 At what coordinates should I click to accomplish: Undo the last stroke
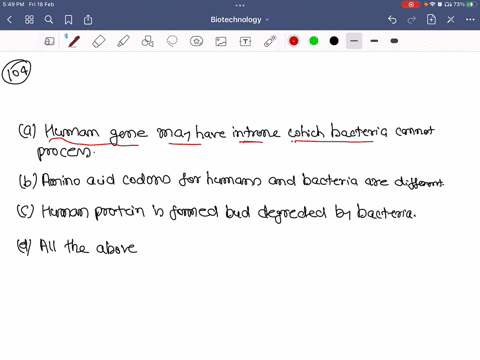(392, 20)
